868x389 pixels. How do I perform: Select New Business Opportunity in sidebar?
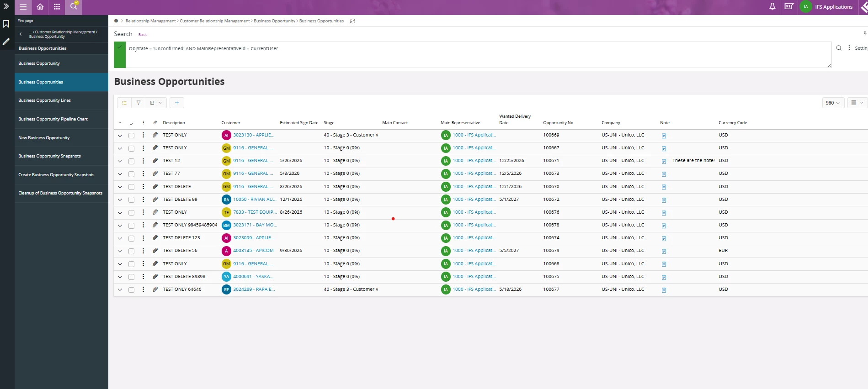44,138
